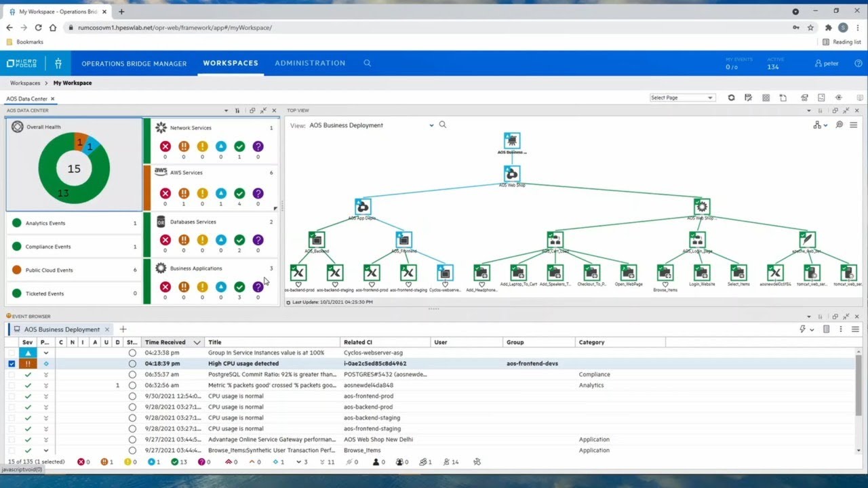This screenshot has height=488, width=868.
Task: Click the normal status icon in AWS Services
Action: coord(239,193)
